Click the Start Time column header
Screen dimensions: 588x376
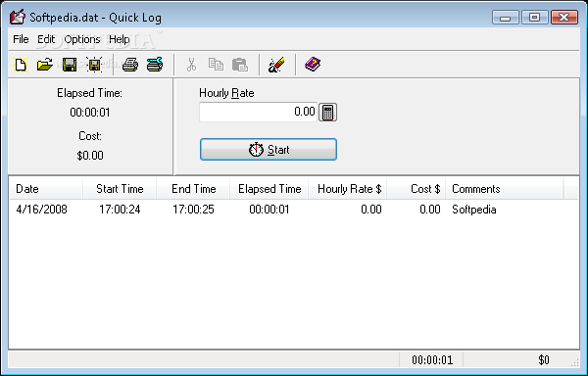coord(120,189)
